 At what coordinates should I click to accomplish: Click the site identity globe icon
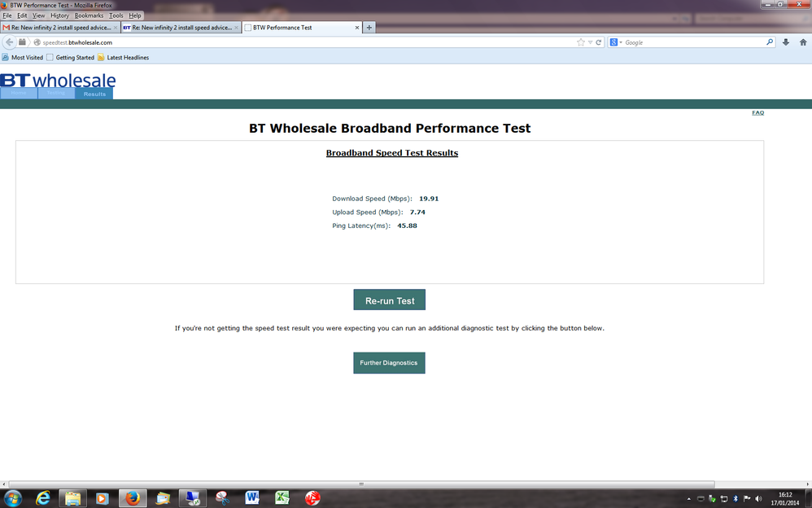pos(37,42)
